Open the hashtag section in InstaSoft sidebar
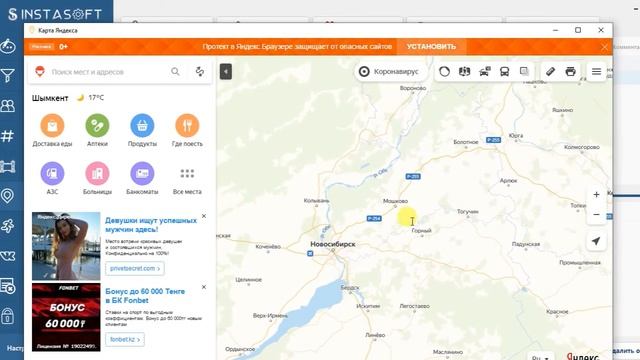The image size is (640, 360). pyautogui.click(x=8, y=136)
